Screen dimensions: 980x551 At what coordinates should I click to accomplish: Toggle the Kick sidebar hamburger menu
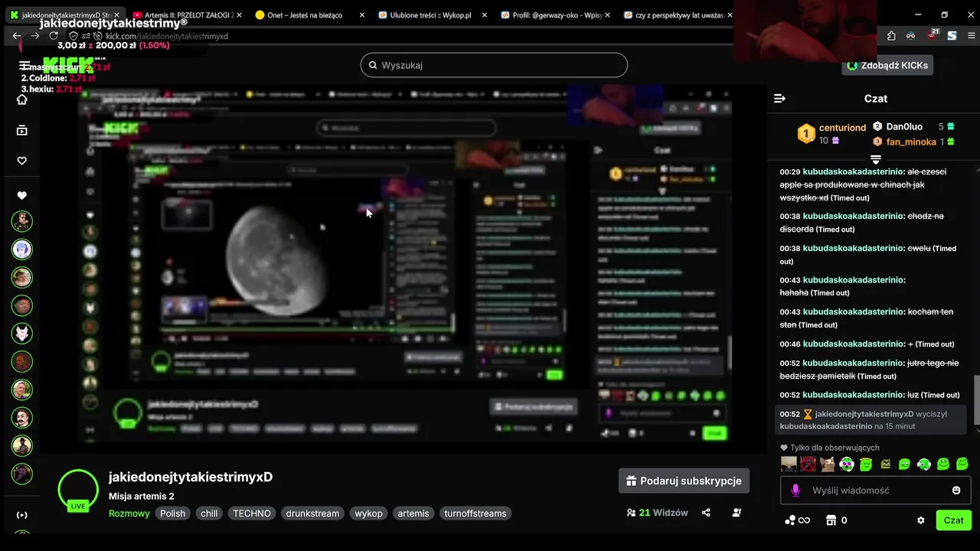click(24, 66)
